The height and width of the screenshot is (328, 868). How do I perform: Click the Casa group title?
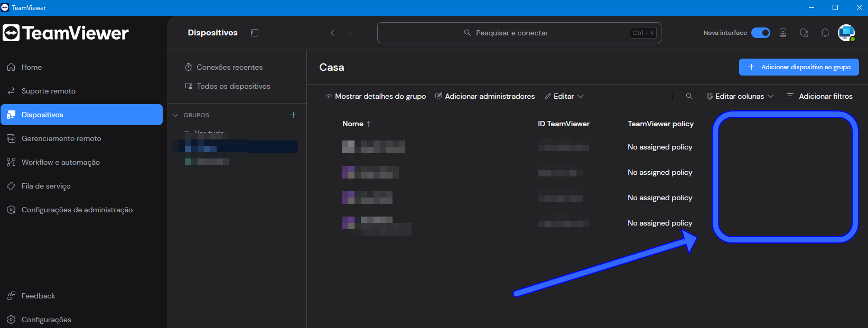(x=332, y=67)
